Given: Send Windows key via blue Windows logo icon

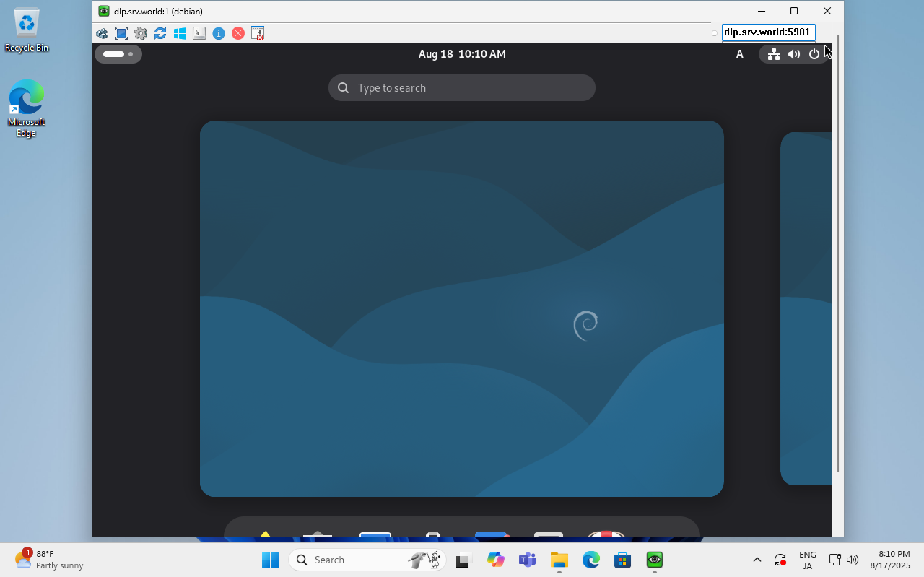Looking at the screenshot, I should tap(180, 33).
